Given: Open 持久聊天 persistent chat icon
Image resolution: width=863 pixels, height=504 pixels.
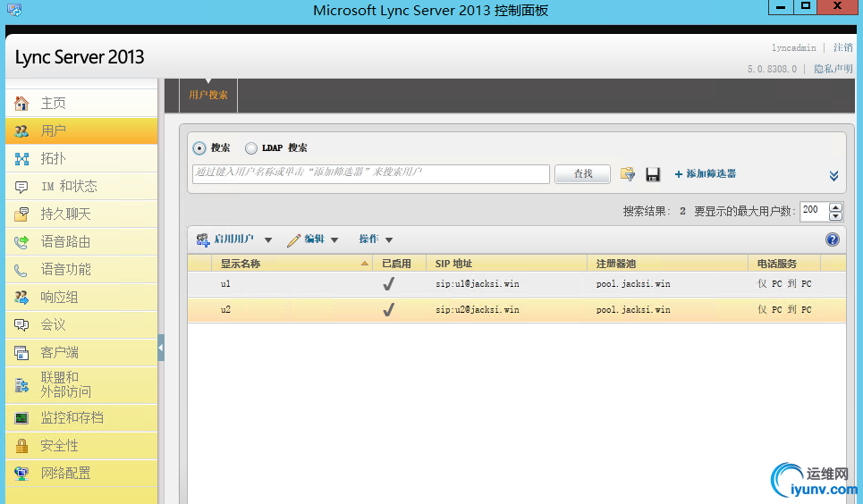Looking at the screenshot, I should [x=21, y=214].
